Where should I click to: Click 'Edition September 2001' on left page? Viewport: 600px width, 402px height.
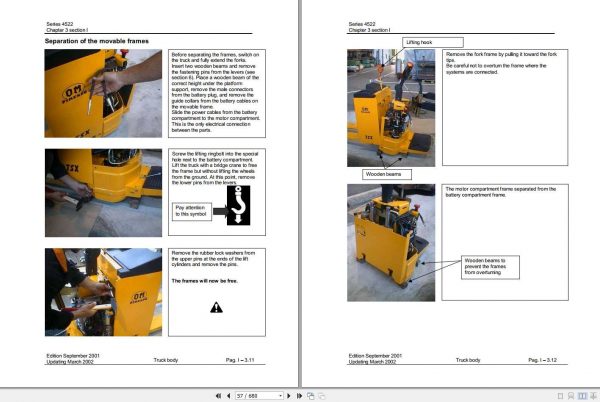(73, 356)
